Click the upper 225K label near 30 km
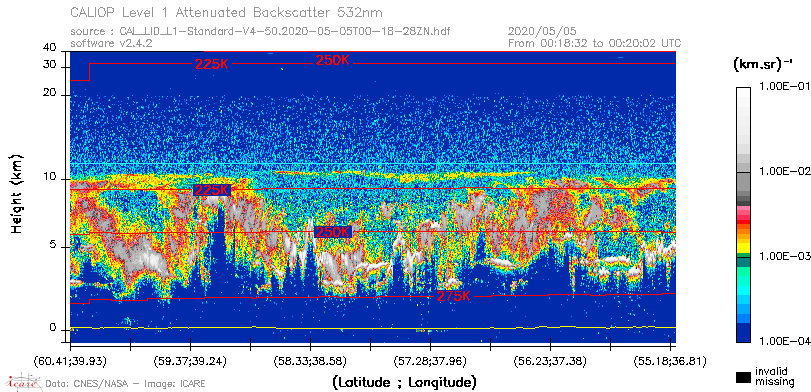 click(x=212, y=64)
